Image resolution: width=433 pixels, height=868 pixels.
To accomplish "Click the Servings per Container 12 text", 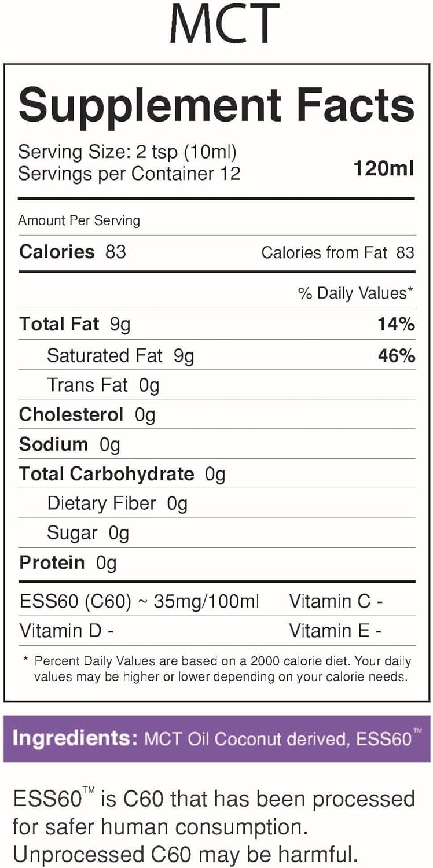I will (x=129, y=174).
